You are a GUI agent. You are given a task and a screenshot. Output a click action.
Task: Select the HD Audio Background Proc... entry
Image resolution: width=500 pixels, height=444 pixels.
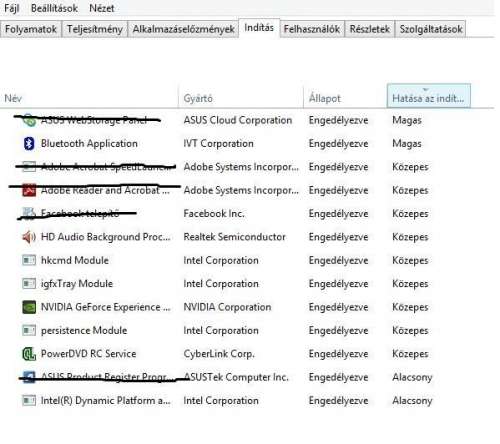106,237
